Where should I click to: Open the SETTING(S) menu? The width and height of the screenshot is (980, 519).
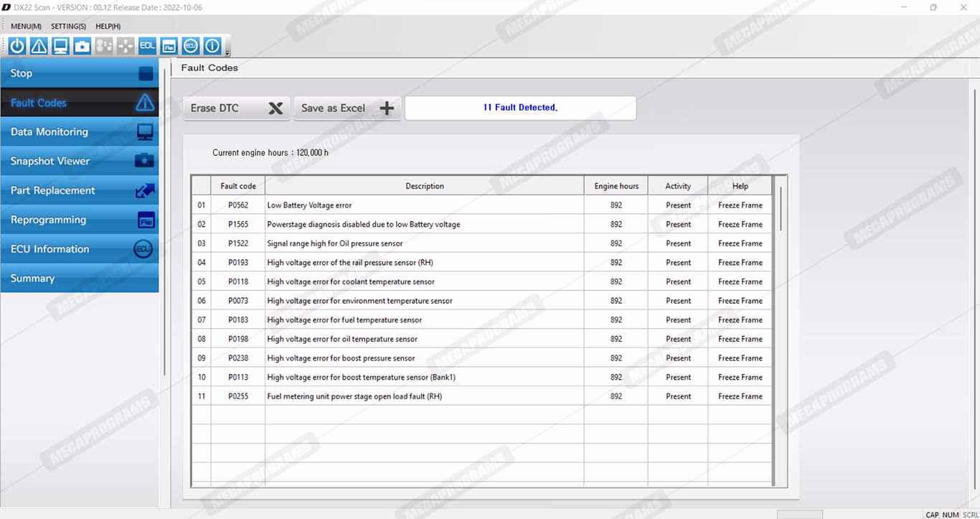(68, 27)
